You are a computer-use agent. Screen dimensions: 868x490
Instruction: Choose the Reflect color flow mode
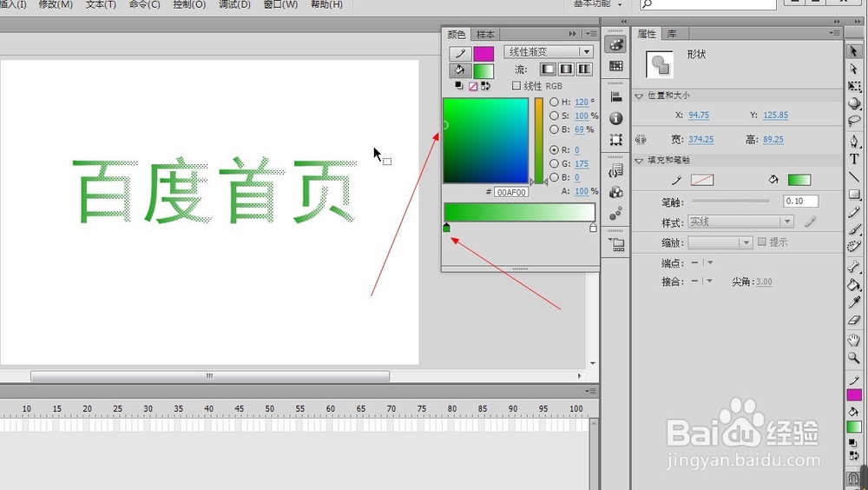(x=566, y=69)
